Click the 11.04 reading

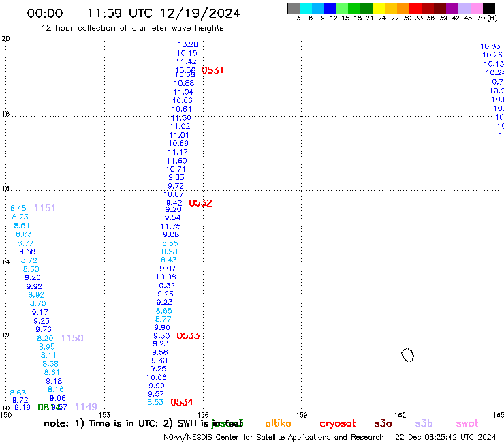183,92
